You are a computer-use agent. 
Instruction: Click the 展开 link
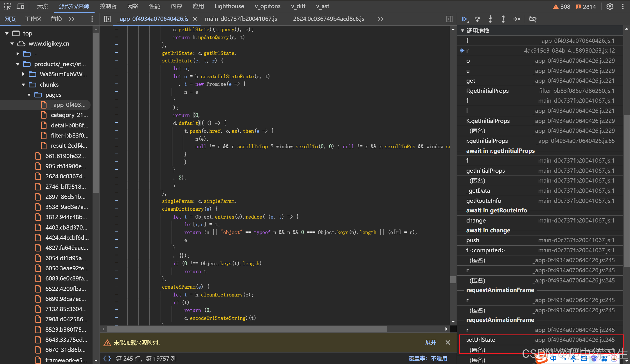coord(431,342)
